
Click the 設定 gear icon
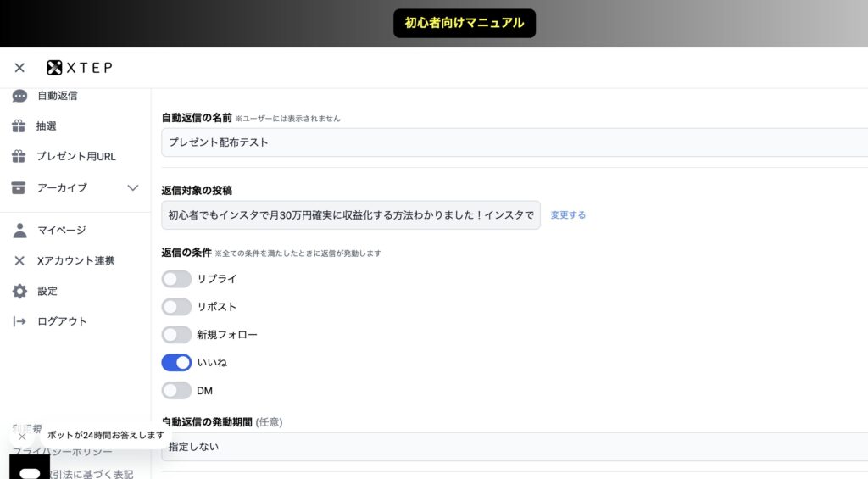[19, 291]
